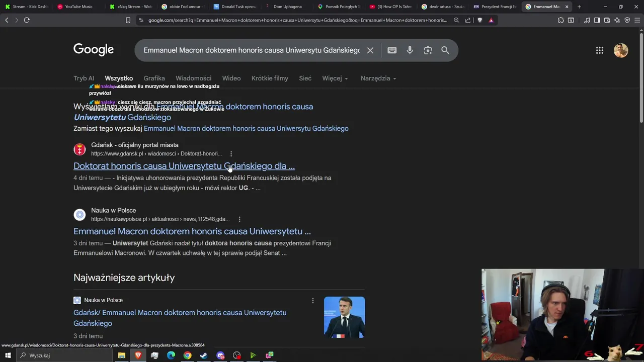Open the on-screen keyboard input tool

392,50
